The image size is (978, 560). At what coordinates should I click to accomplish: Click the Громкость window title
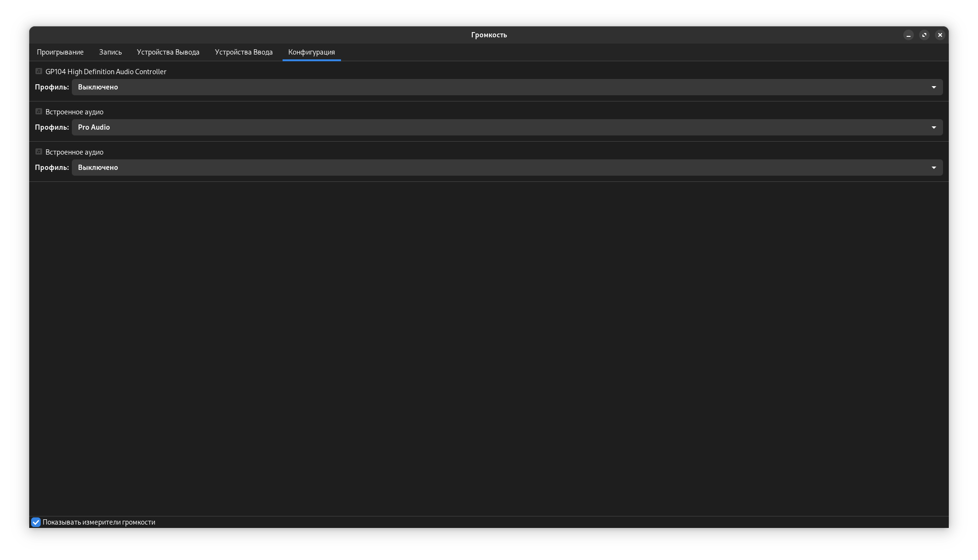pyautogui.click(x=489, y=35)
